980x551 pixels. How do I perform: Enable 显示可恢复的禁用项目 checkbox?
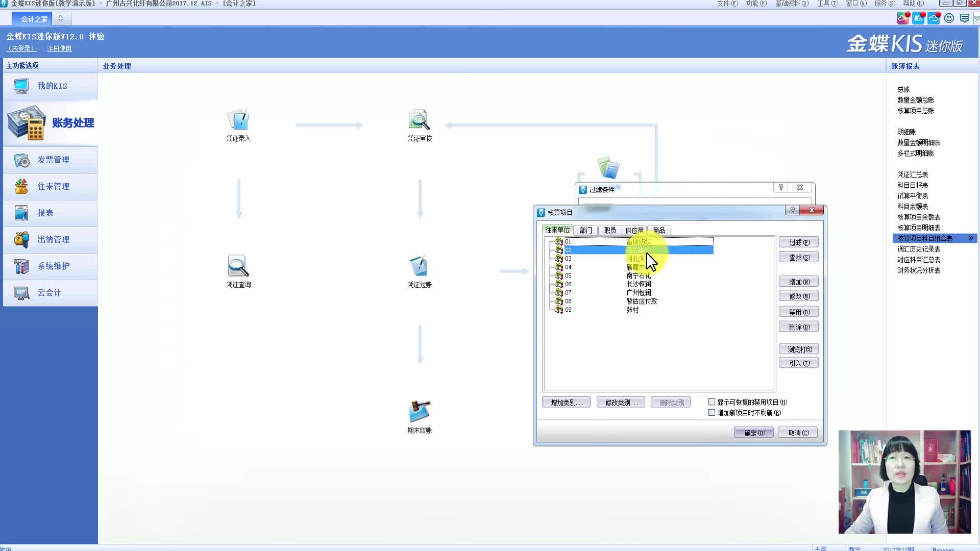pyautogui.click(x=712, y=402)
